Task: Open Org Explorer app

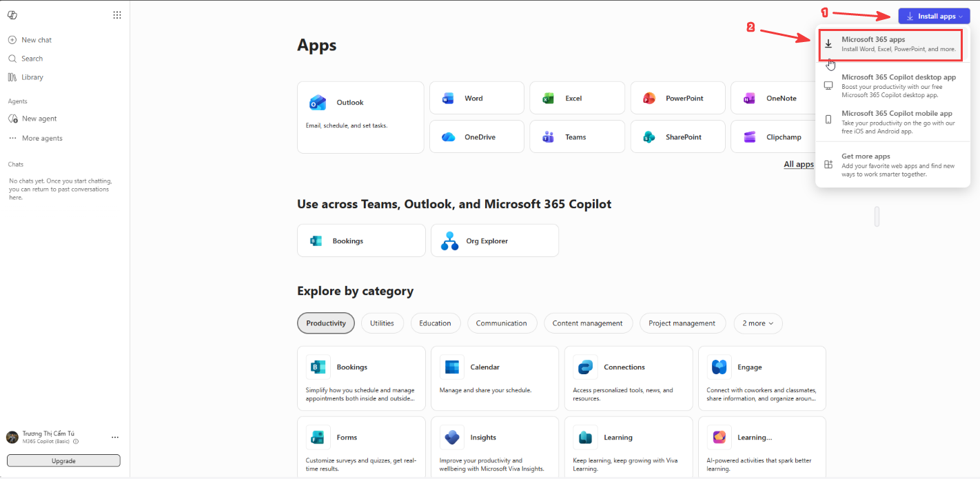Action: click(495, 241)
